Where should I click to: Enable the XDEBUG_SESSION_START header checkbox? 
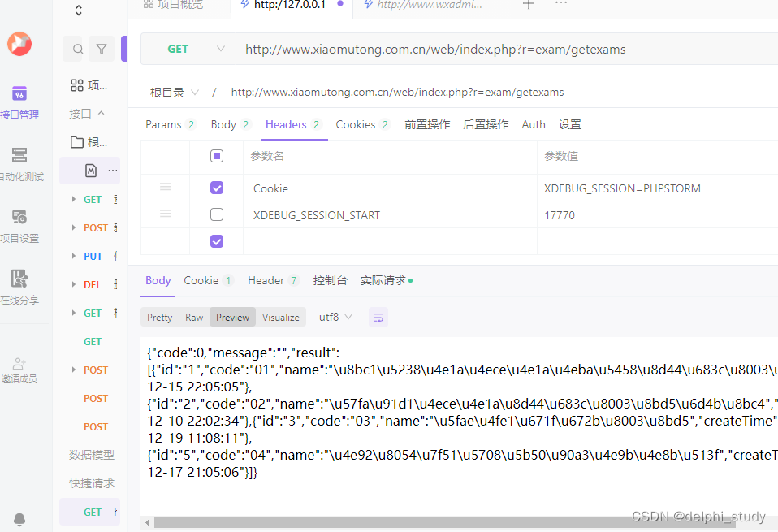[x=216, y=214]
